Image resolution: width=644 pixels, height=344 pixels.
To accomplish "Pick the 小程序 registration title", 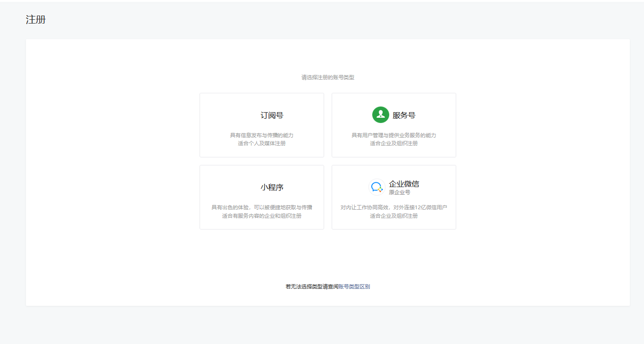I will (x=272, y=188).
